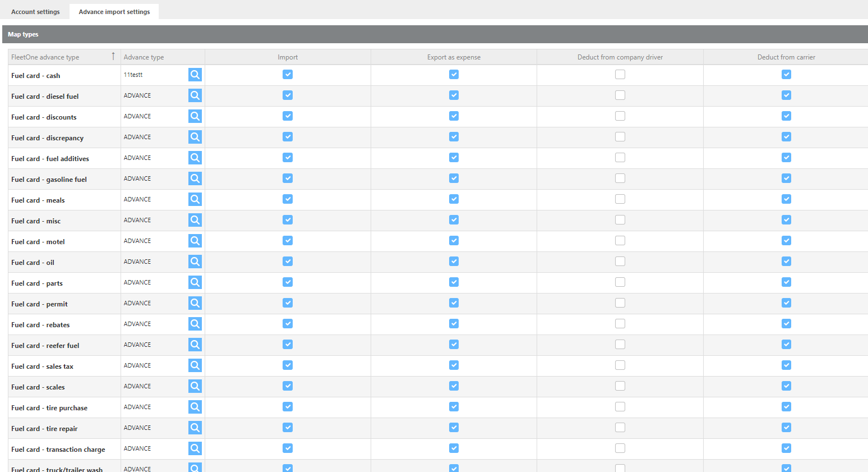Uncheck Deduct from carrier for Fuel card - parts
Viewport: 868px width, 472px height.
click(786, 282)
